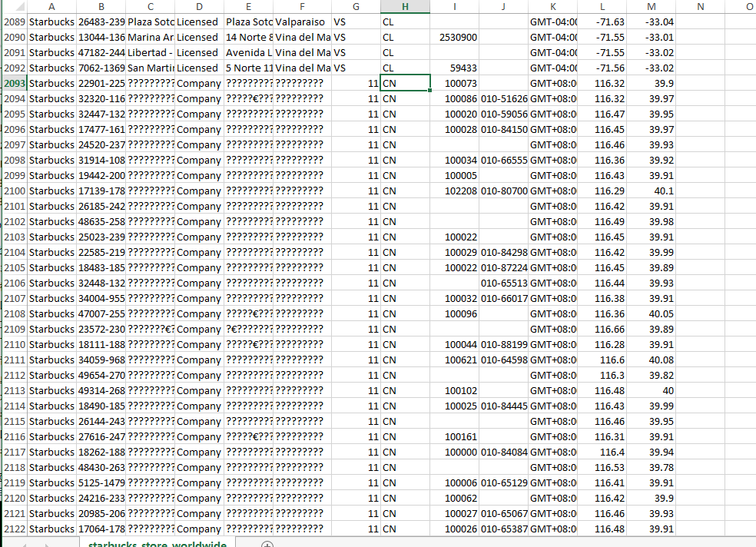Click cell '59433' in row 2092
The image size is (756, 547).
(x=454, y=68)
